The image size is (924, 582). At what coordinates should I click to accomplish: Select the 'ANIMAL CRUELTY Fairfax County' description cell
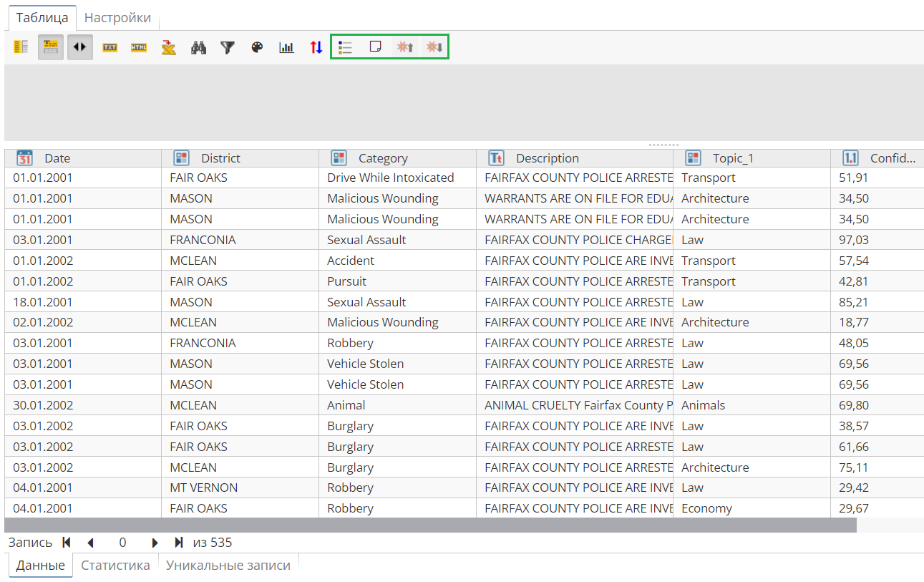pos(575,405)
